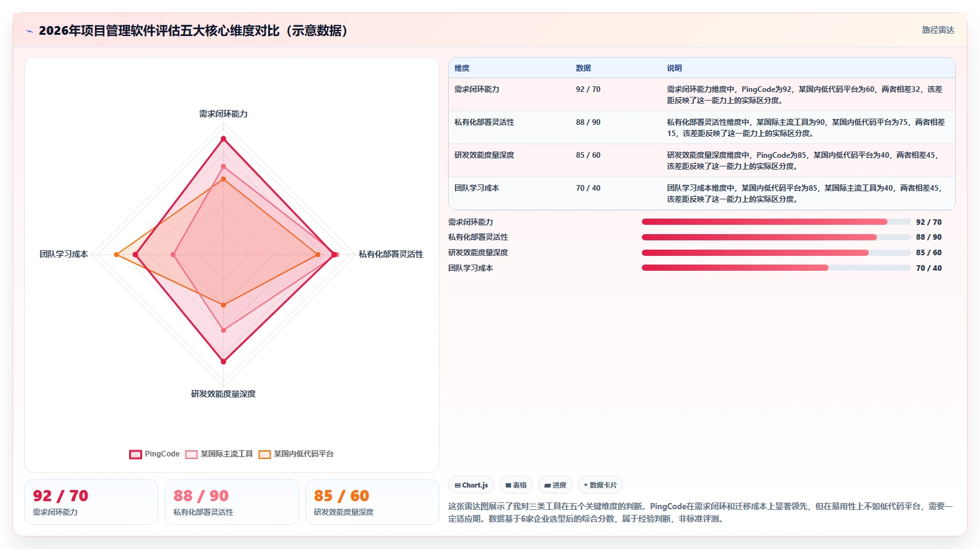Click the 数据卡片 tag chip
The image size is (980, 549).
tap(600, 485)
